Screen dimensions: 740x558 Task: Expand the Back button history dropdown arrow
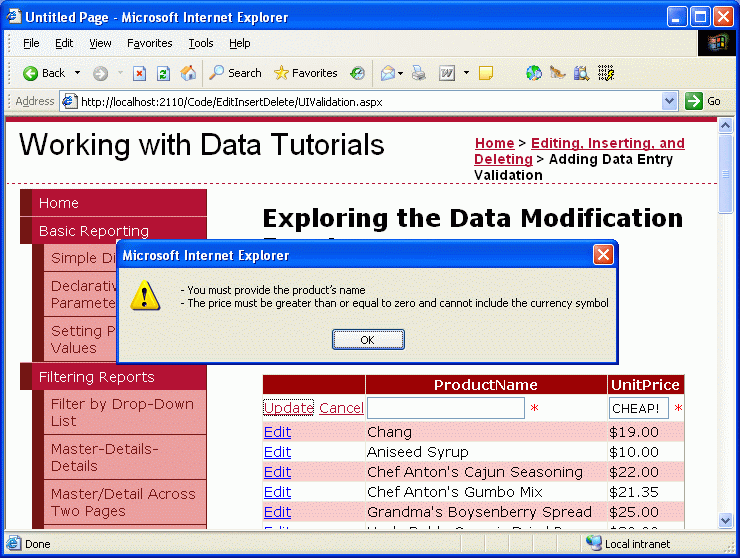tap(78, 73)
